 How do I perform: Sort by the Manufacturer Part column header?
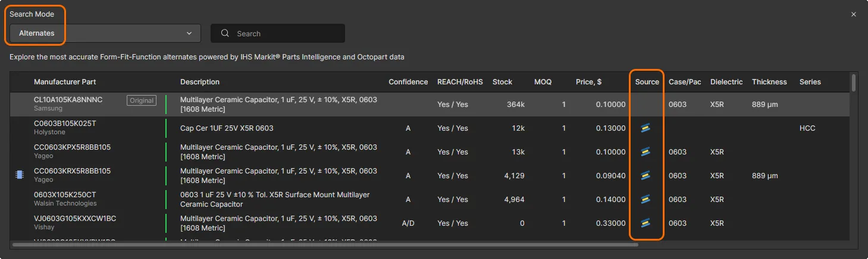coord(65,82)
